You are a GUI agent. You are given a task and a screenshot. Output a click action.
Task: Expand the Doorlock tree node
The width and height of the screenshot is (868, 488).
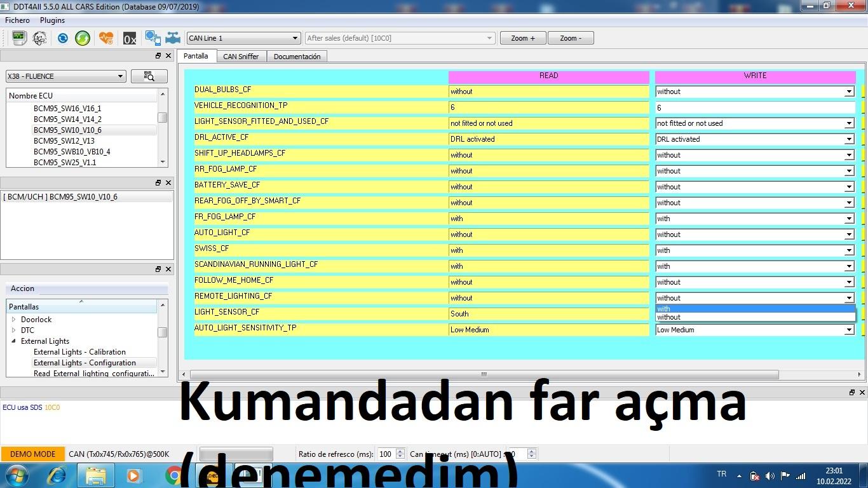(14, 320)
